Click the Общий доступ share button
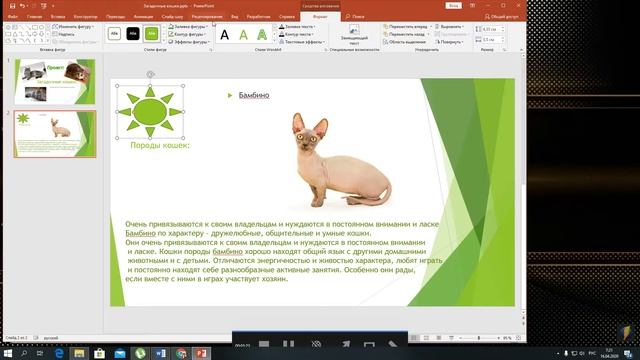Viewport: 640px width, 360px height. click(502, 17)
